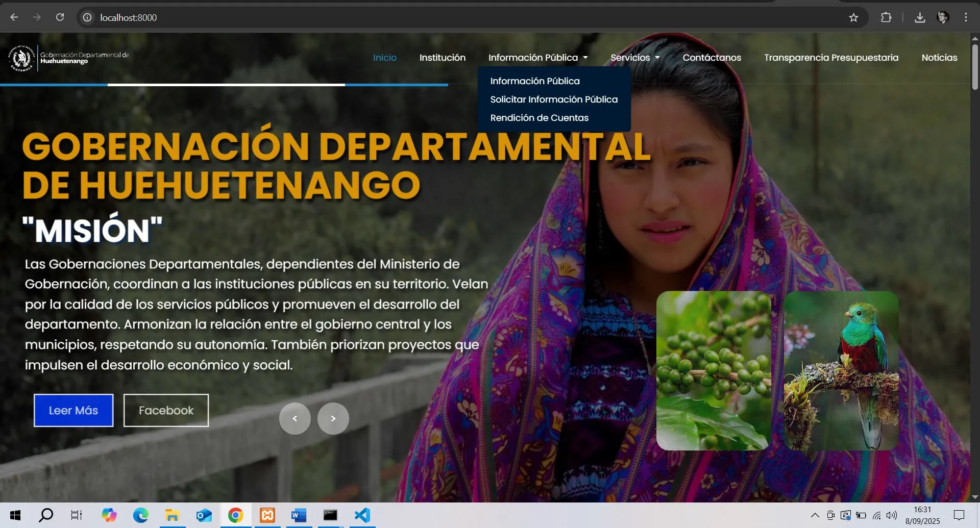
Task: Launch XAMPP from the taskbar
Action: tap(267, 515)
